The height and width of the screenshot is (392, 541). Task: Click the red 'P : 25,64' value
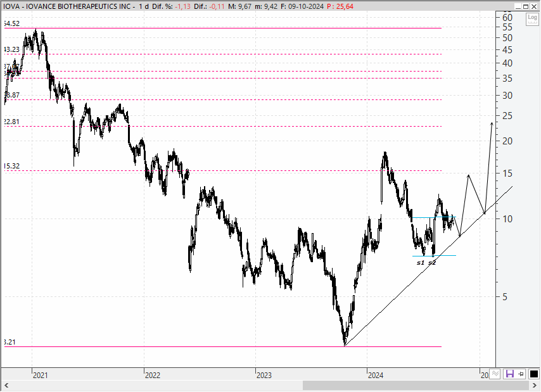click(x=340, y=6)
